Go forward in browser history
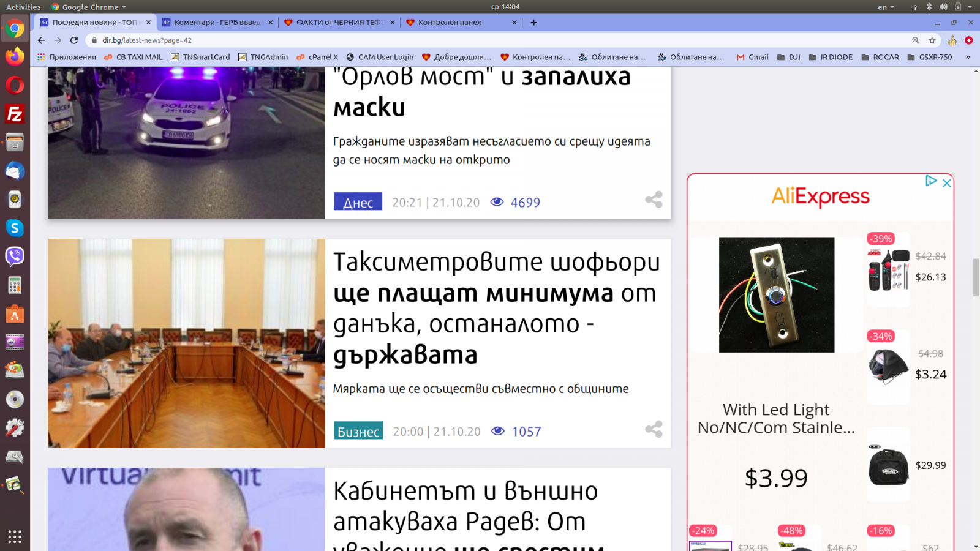980x551 pixels. [58, 40]
